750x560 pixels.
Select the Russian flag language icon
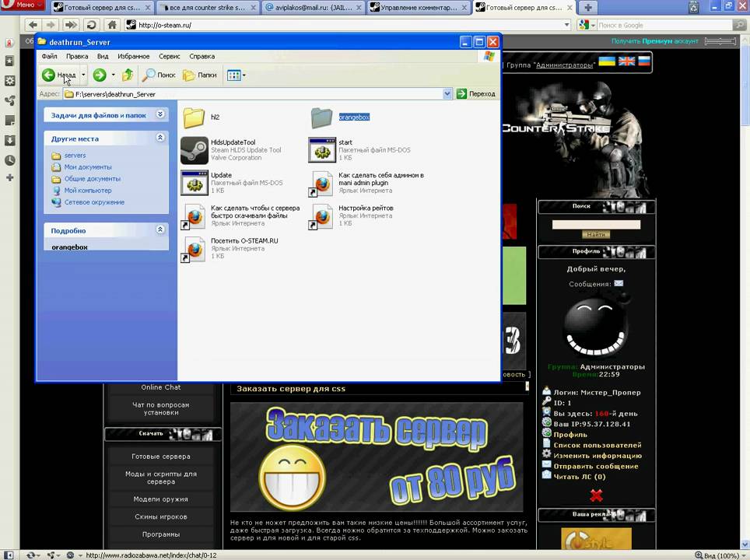pyautogui.click(x=644, y=61)
